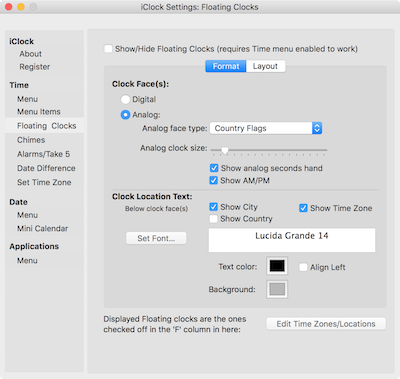Open Set Time Zone in the sidebar
This screenshot has width=400, height=379.
tap(44, 182)
